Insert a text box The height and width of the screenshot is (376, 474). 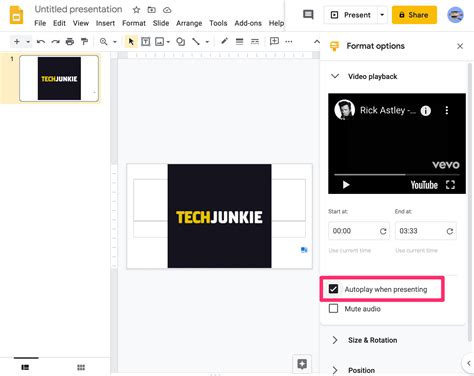146,42
